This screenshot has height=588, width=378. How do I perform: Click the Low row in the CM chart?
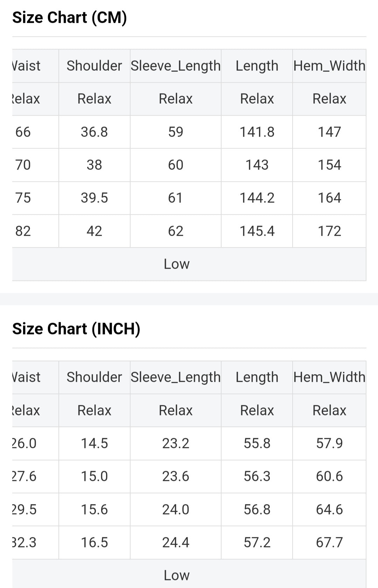click(x=176, y=264)
